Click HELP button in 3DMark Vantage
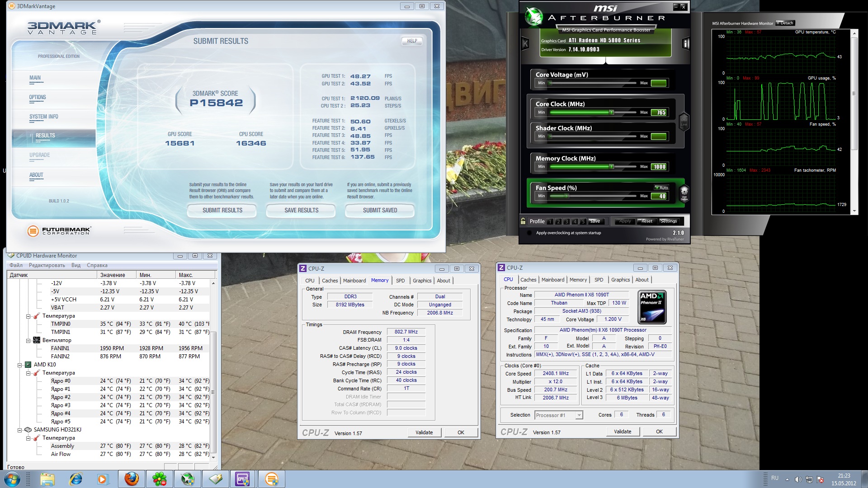Image resolution: width=868 pixels, height=488 pixels. (x=412, y=41)
